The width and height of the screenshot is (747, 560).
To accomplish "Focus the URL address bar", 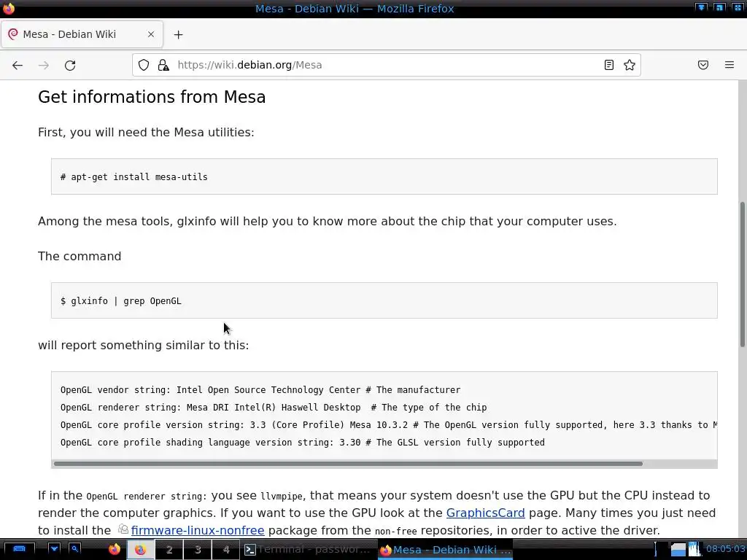I will pos(386,65).
